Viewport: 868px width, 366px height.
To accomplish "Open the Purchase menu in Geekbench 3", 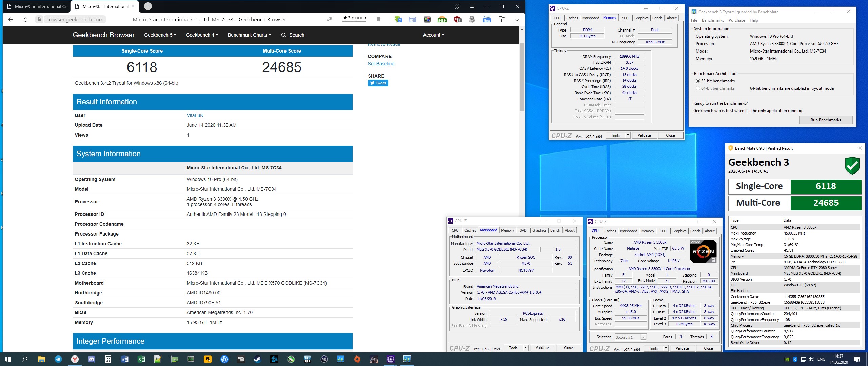I will click(x=737, y=20).
